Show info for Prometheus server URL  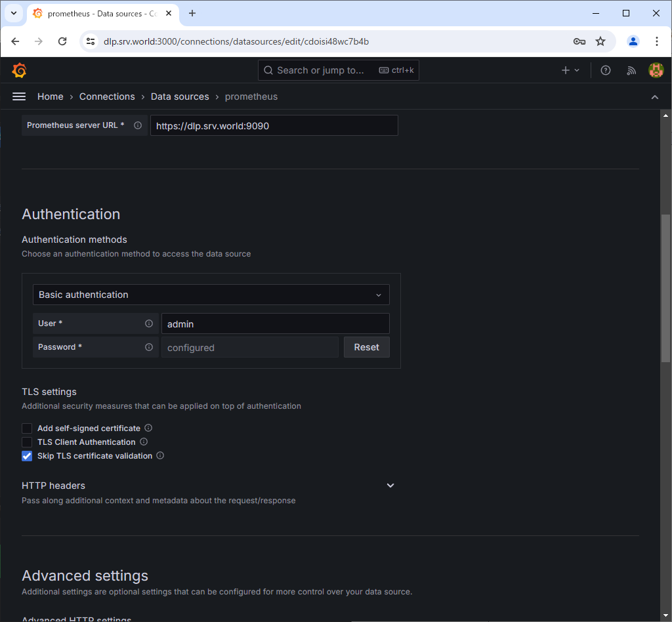(x=138, y=125)
